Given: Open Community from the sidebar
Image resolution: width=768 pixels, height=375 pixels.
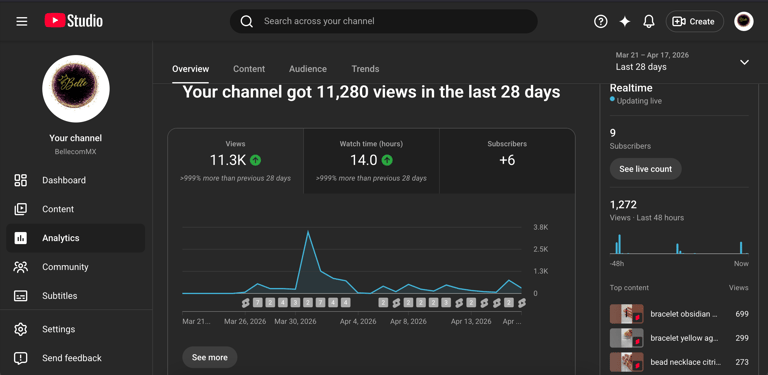Looking at the screenshot, I should pyautogui.click(x=75, y=267).
